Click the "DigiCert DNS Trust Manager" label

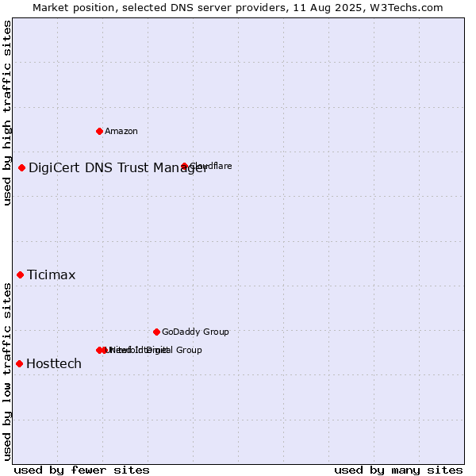click(x=117, y=168)
